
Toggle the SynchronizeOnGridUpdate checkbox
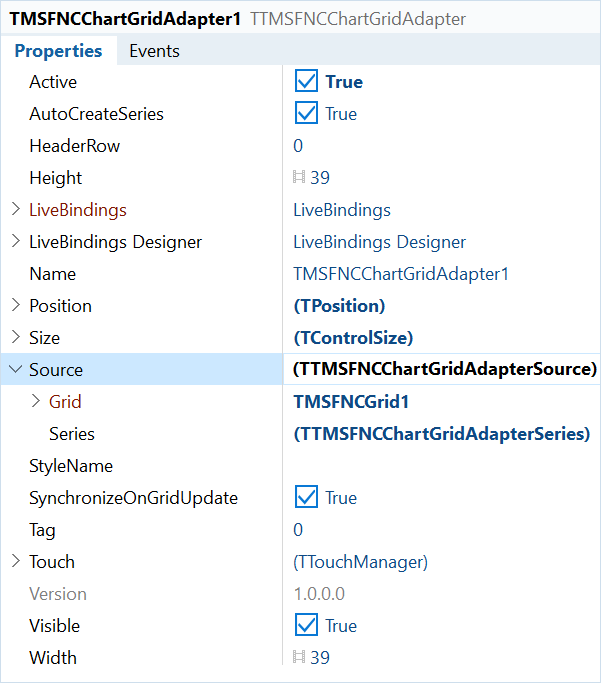click(306, 497)
